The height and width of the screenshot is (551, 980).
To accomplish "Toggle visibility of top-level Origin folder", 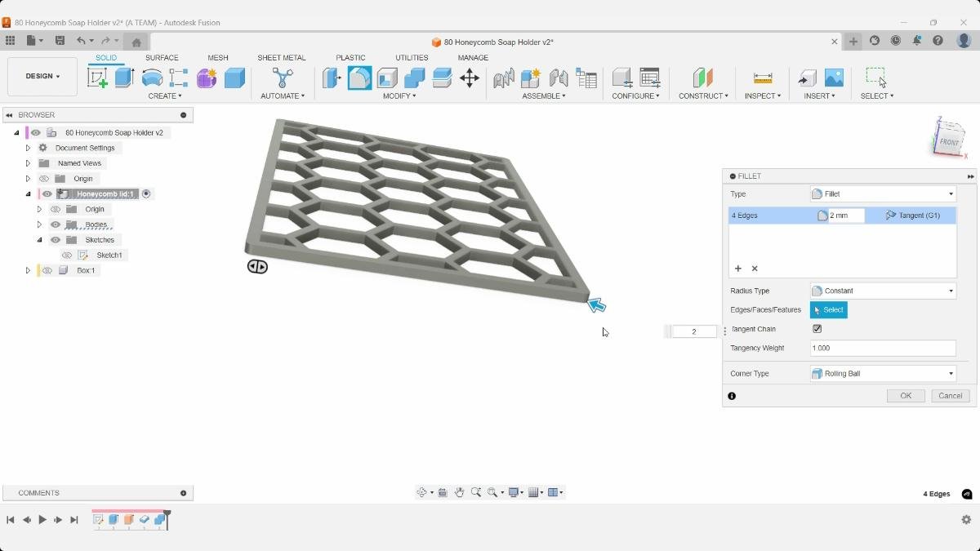I will pyautogui.click(x=44, y=179).
